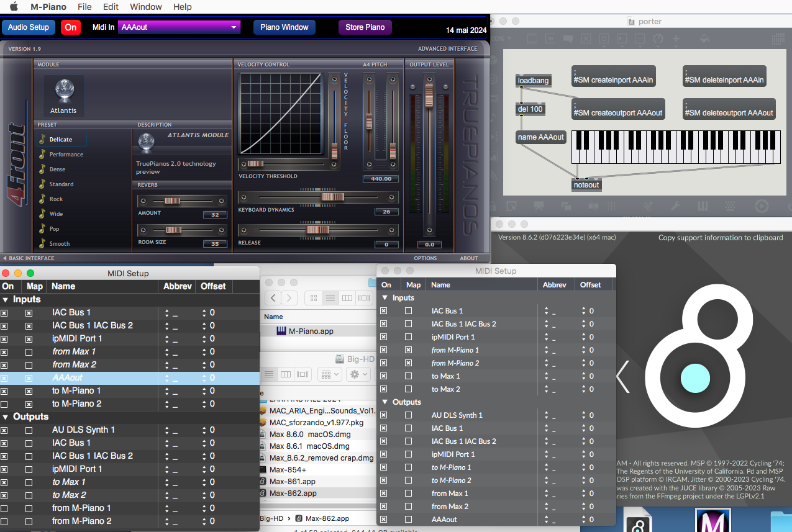Toggle On checkbox for input to M-Piano 2
This screenshot has width=792, height=532.
coord(4,404)
